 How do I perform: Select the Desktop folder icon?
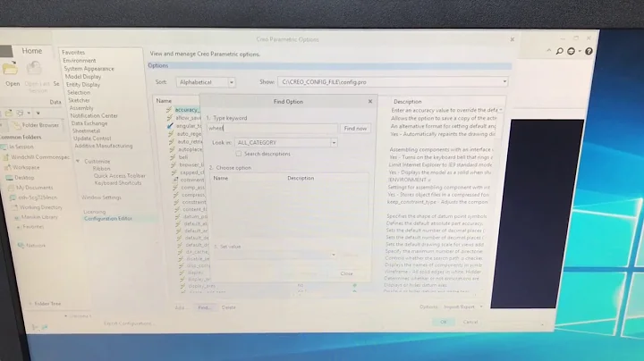9,178
